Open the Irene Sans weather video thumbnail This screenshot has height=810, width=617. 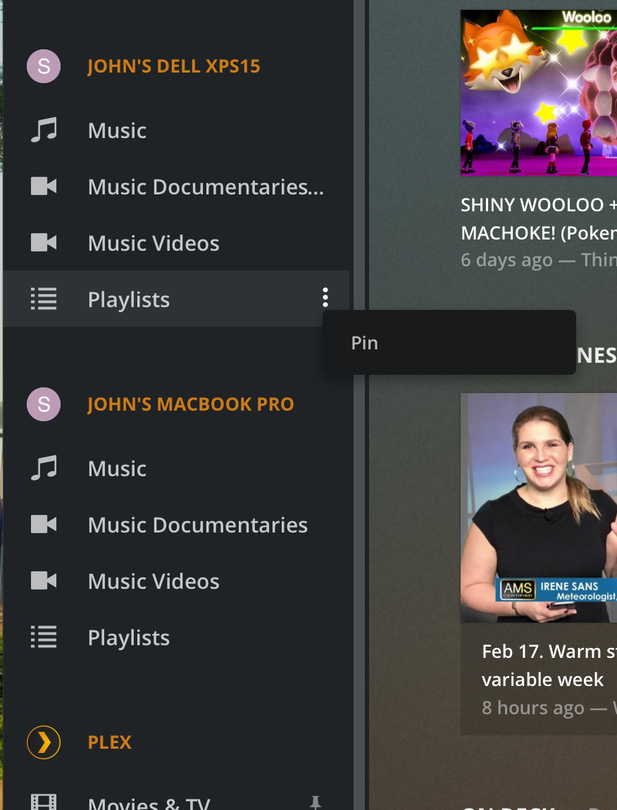(538, 508)
